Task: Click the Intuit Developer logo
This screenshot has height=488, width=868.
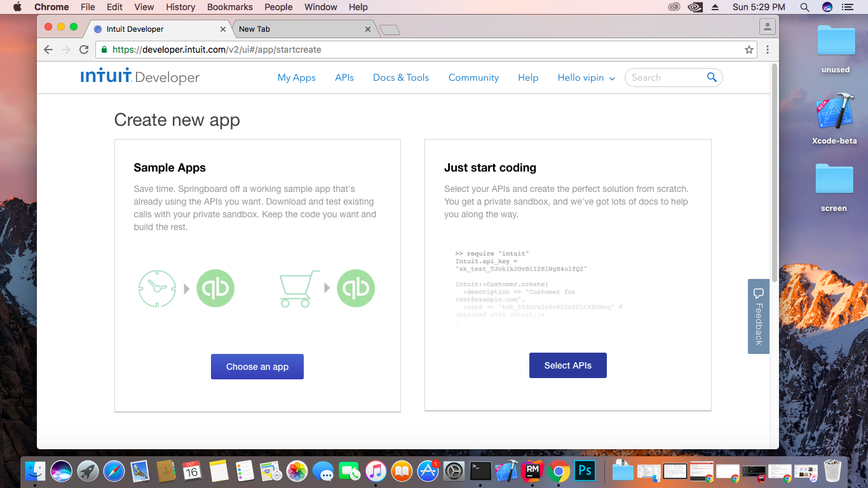Action: coord(140,77)
